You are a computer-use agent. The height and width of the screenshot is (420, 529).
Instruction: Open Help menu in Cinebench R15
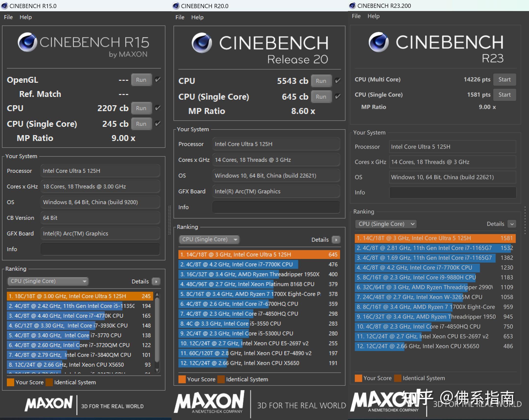pos(26,17)
